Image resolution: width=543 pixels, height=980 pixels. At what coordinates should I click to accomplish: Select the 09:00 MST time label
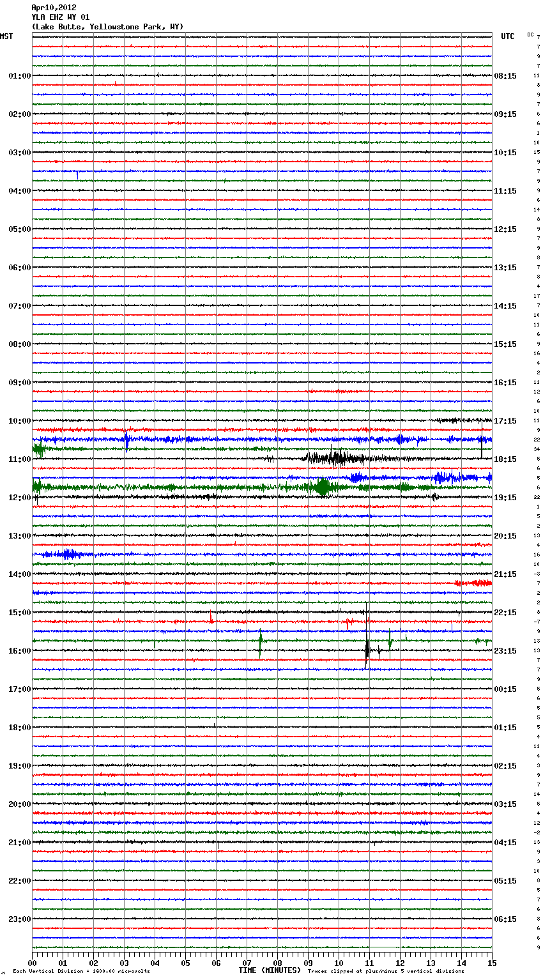pyautogui.click(x=19, y=383)
